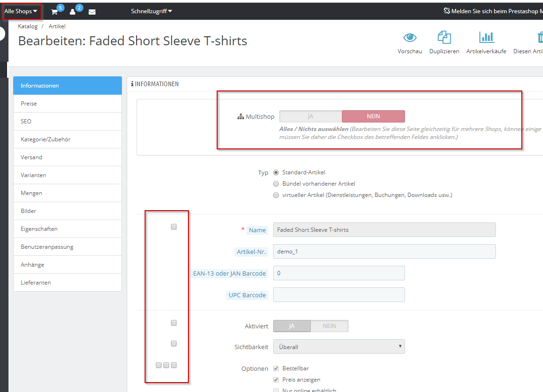Open the Artikelverkäufe chart icon
The height and width of the screenshot is (392, 543).
[486, 37]
